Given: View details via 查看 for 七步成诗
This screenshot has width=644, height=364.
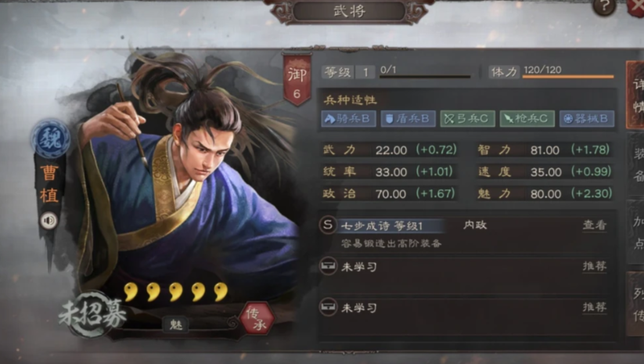Looking at the screenshot, I should click(595, 225).
